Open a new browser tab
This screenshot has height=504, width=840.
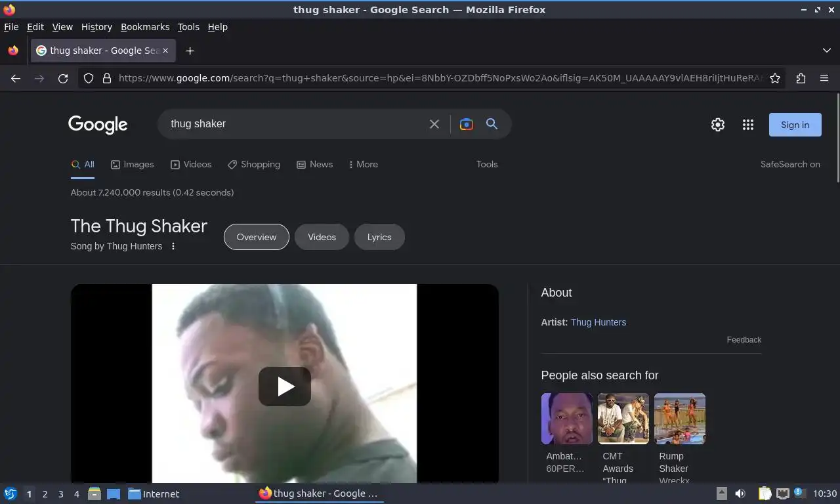(x=190, y=51)
